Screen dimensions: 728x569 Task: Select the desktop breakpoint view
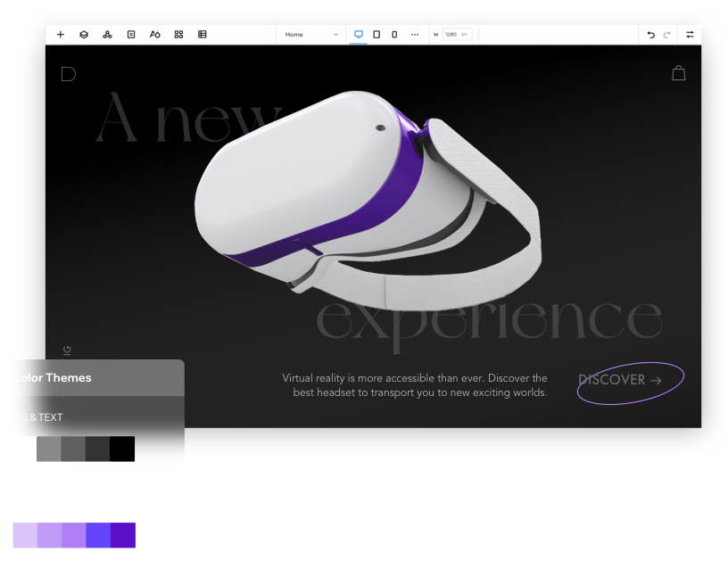pyautogui.click(x=359, y=35)
